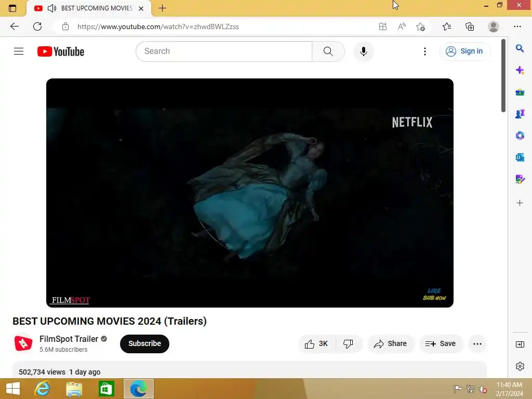The width and height of the screenshot is (532, 399).
Task: Go to YouTube home via logo
Action: tap(61, 51)
